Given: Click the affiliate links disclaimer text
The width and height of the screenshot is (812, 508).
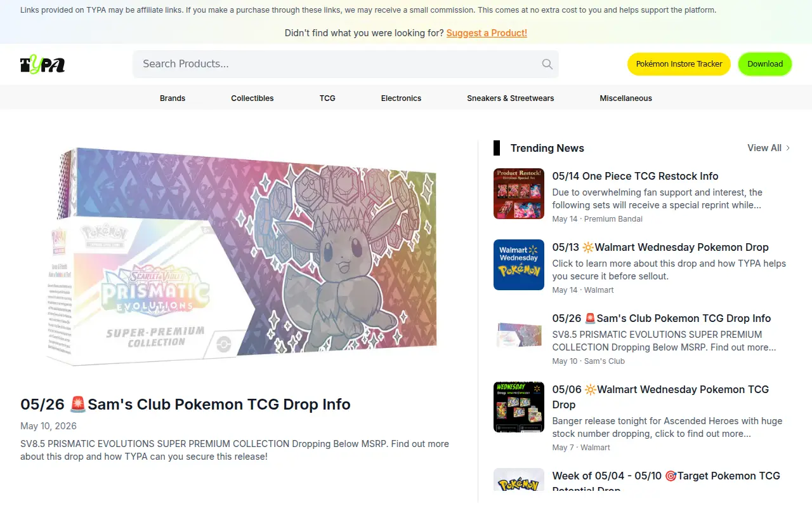Looking at the screenshot, I should 368,10.
